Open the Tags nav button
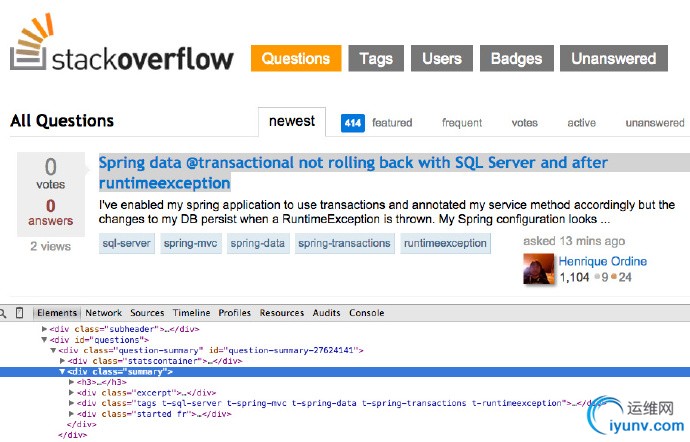Viewport: 690px width, 442px height. (x=376, y=58)
